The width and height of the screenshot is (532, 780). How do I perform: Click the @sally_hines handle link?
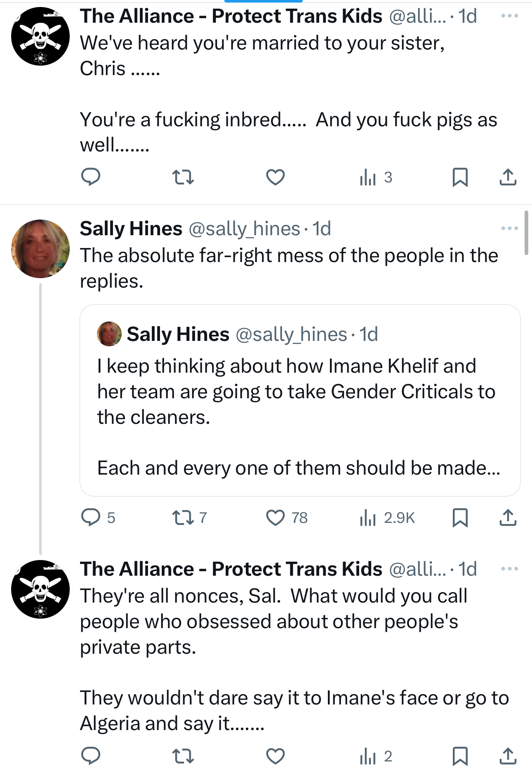pyautogui.click(x=244, y=229)
